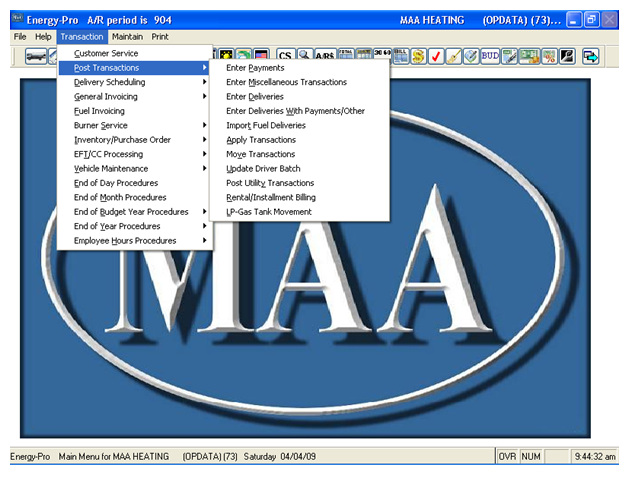Click the toolbar icon right of TOTAL
The height and width of the screenshot is (483, 634).
click(364, 56)
